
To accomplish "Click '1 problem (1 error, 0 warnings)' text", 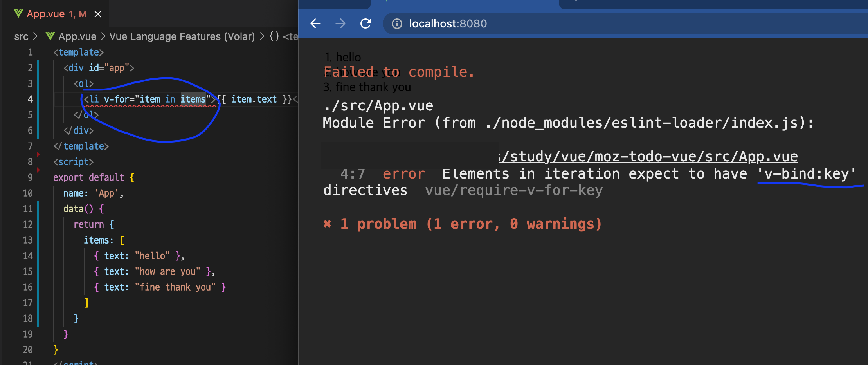I will [x=471, y=224].
